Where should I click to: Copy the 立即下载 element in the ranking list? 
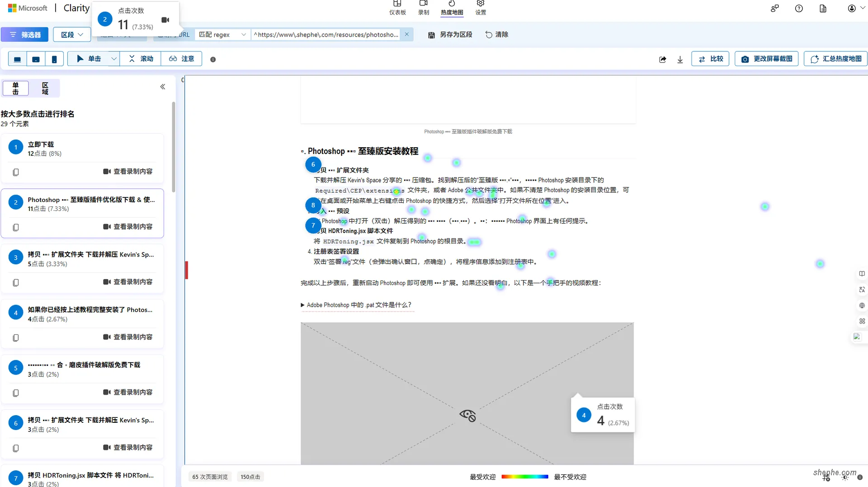point(16,172)
